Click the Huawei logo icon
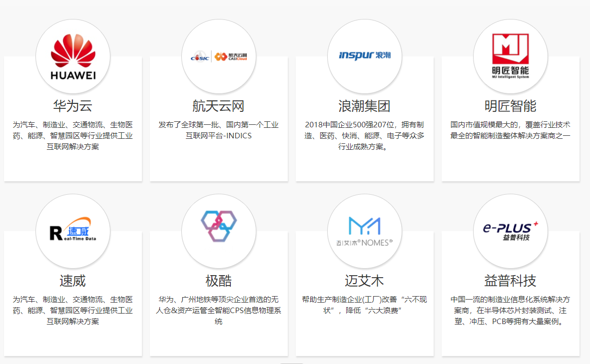This screenshot has height=364, width=590. (x=73, y=56)
